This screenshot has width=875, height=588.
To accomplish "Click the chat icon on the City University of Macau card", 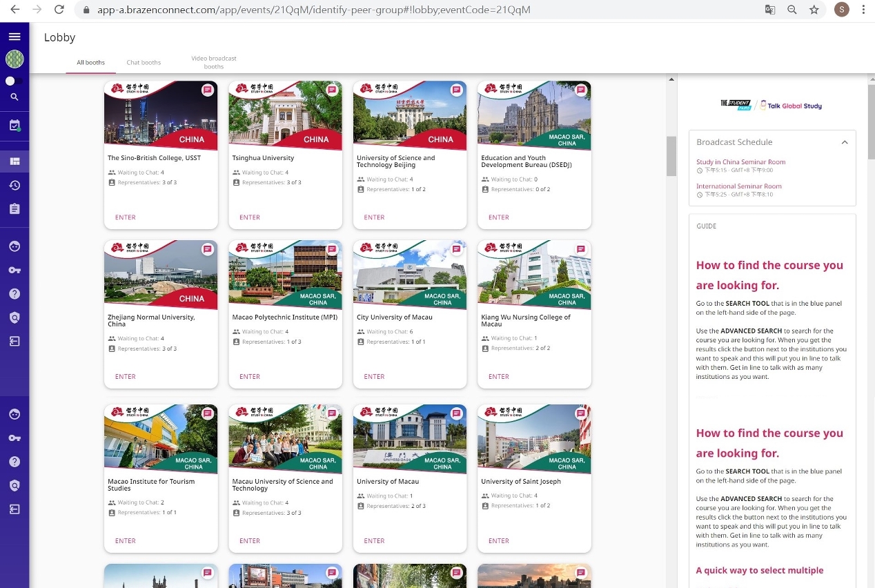I will [x=456, y=249].
